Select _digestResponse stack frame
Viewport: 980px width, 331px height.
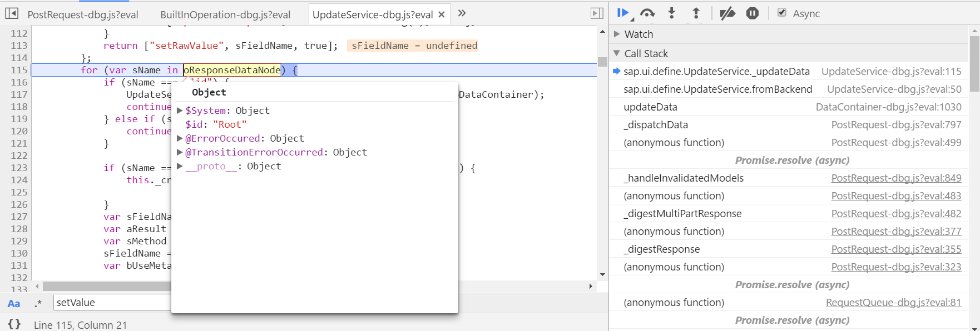point(789,249)
